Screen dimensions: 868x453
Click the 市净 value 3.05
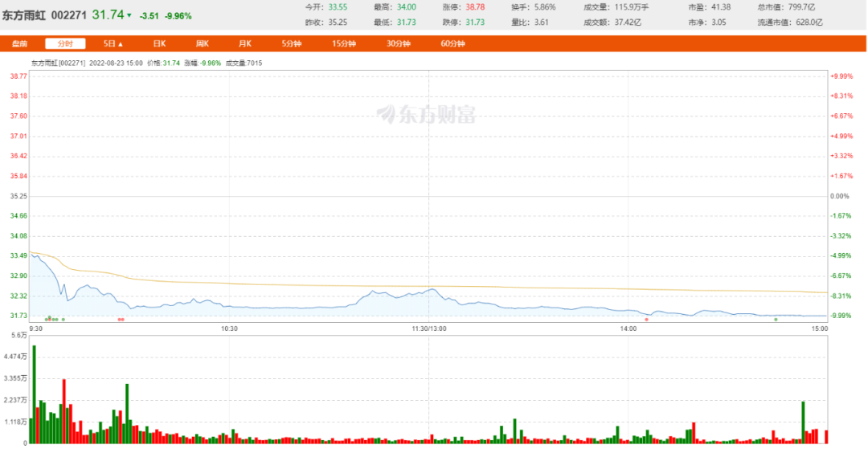click(719, 22)
